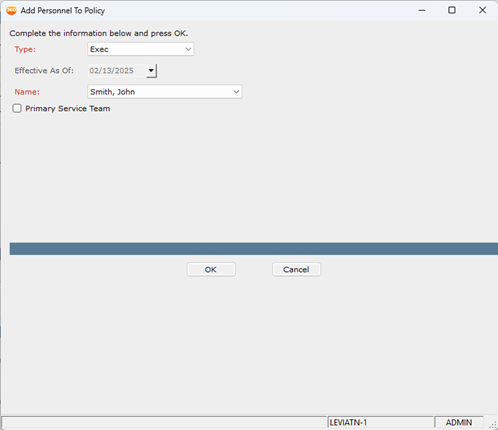
Task: Click the orange application icon in title bar
Action: (11, 11)
